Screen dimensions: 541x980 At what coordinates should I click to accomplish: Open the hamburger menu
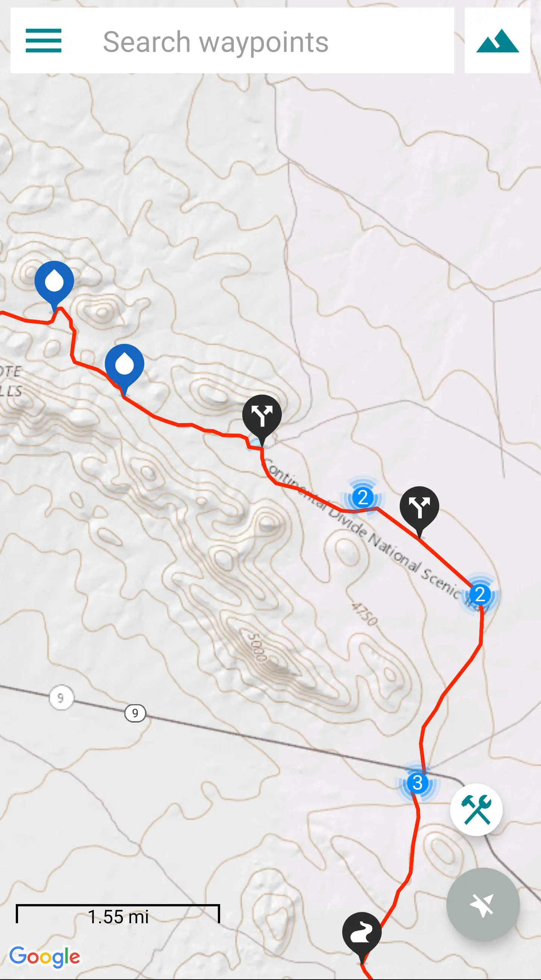tap(43, 41)
